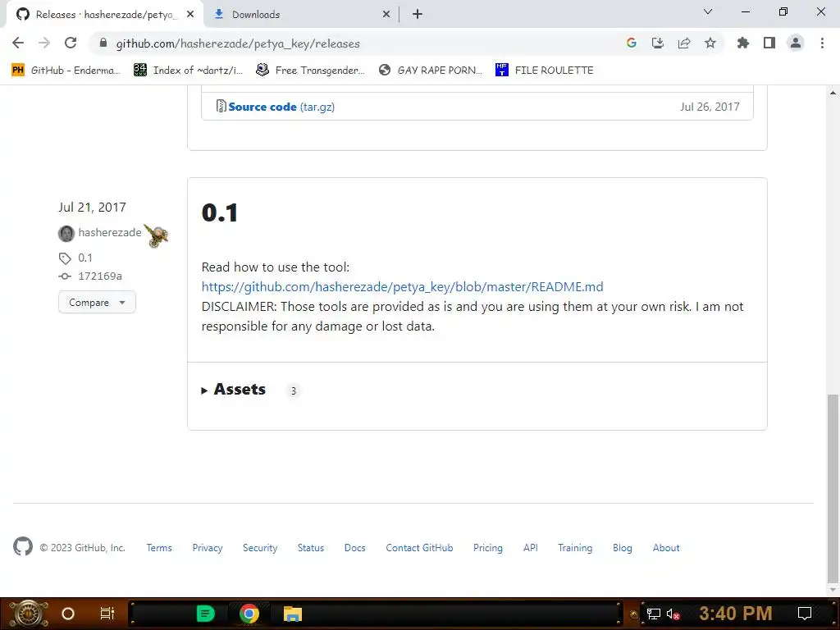The width and height of the screenshot is (840, 630).
Task: Open the tab search chevron
Action: [708, 11]
